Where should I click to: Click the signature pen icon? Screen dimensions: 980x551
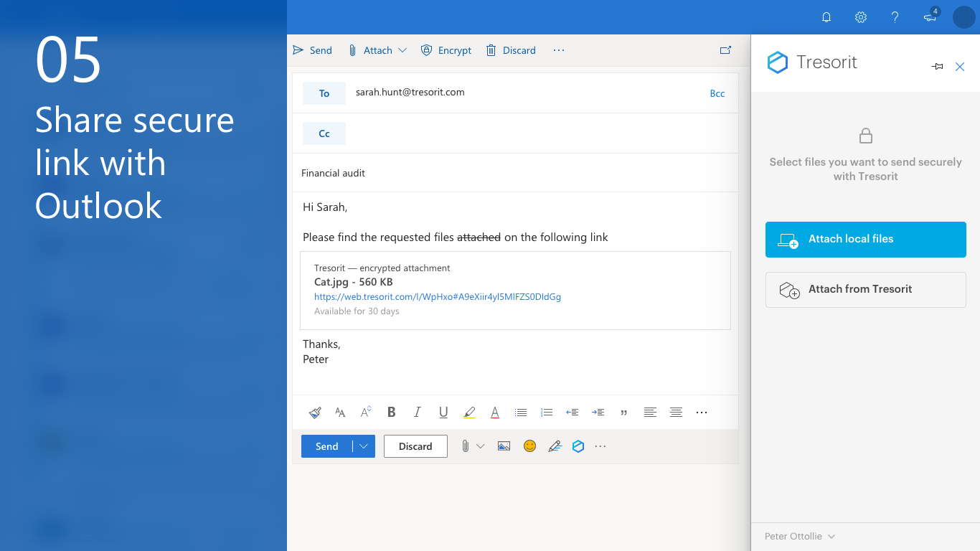(x=555, y=446)
